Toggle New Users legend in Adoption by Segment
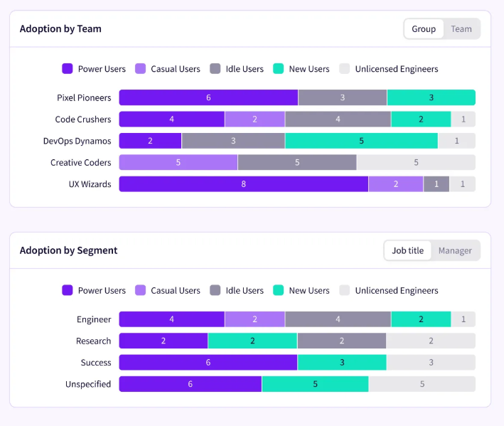504x426 pixels. click(301, 290)
